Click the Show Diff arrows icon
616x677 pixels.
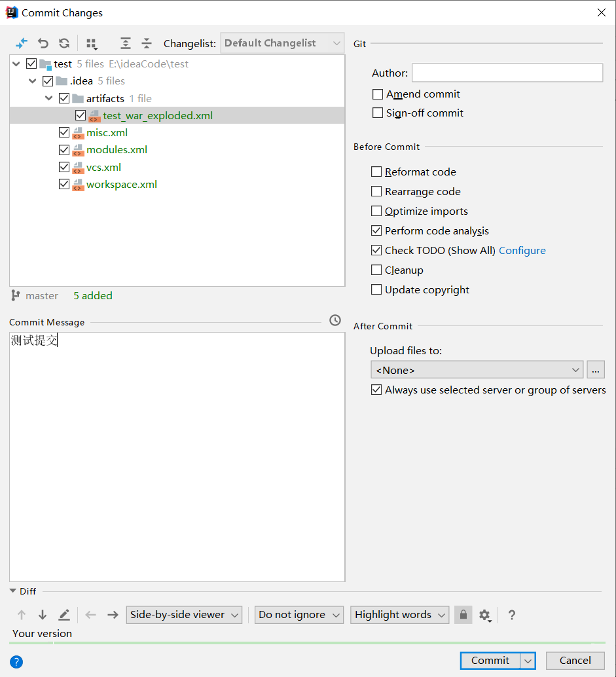point(22,43)
